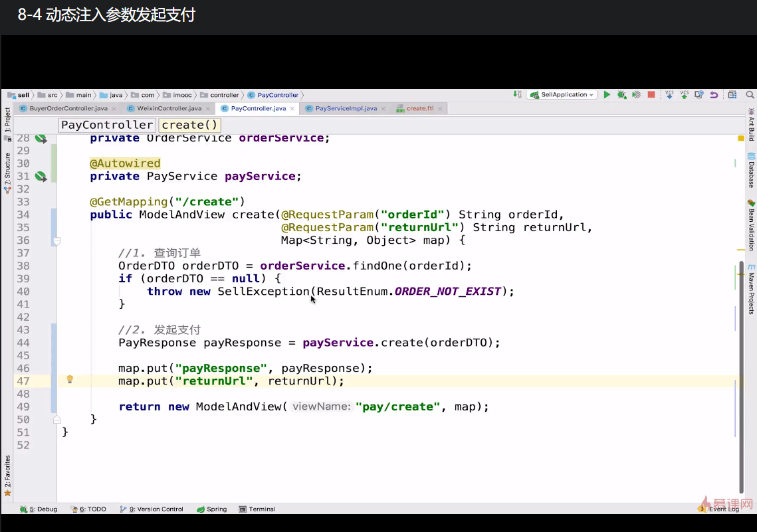
Task: Close the PayServiceImpl.java tab
Action: (383, 109)
